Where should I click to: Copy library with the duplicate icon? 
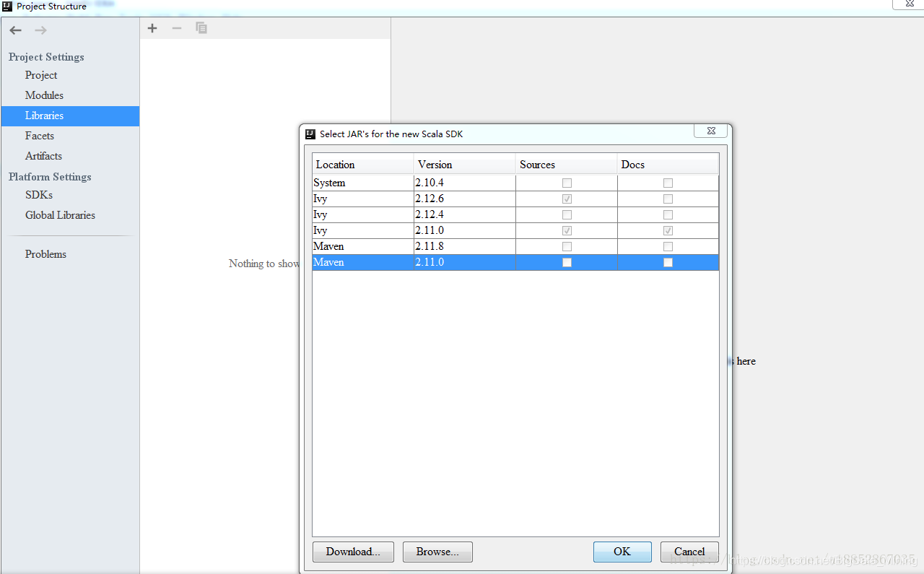point(201,28)
